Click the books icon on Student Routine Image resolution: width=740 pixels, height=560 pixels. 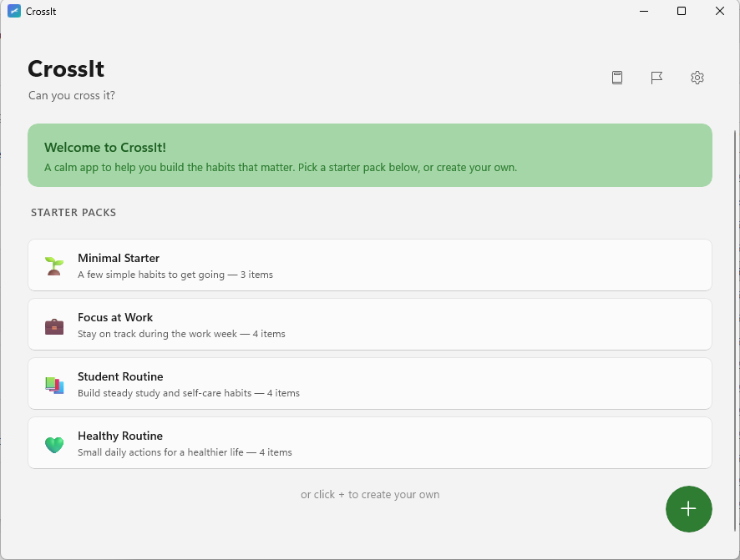(53, 385)
